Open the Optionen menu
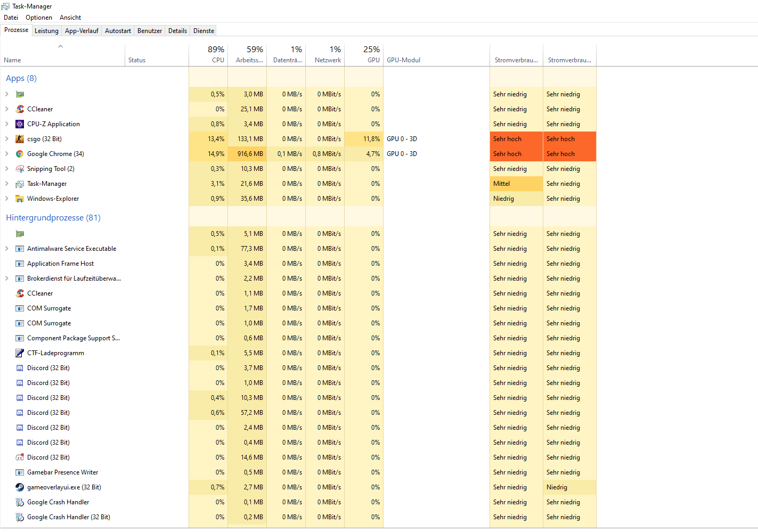This screenshot has height=532, width=758. (x=39, y=18)
